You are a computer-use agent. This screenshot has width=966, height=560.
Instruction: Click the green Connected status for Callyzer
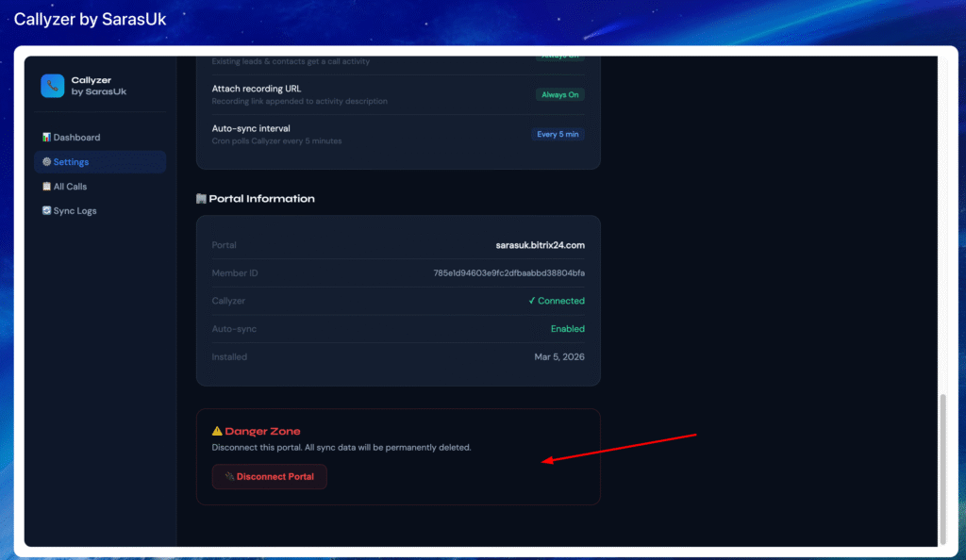tap(557, 301)
